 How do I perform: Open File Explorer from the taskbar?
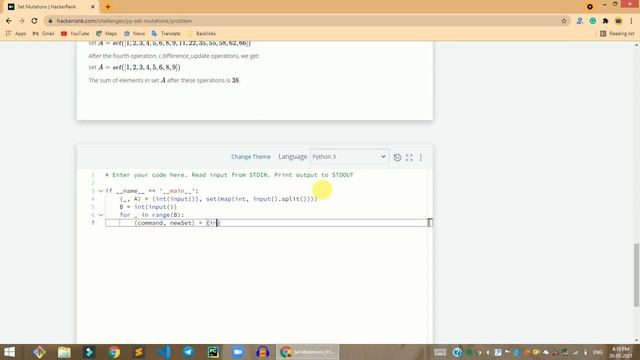click(64, 352)
